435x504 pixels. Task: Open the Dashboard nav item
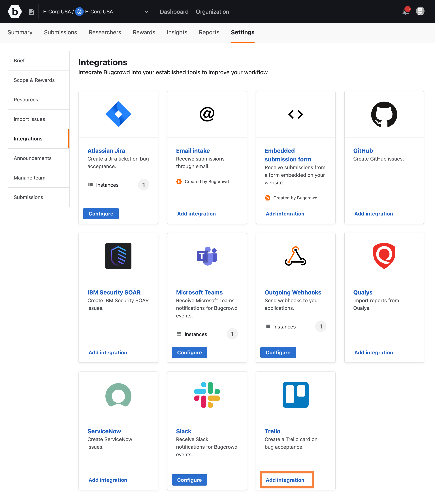174,12
